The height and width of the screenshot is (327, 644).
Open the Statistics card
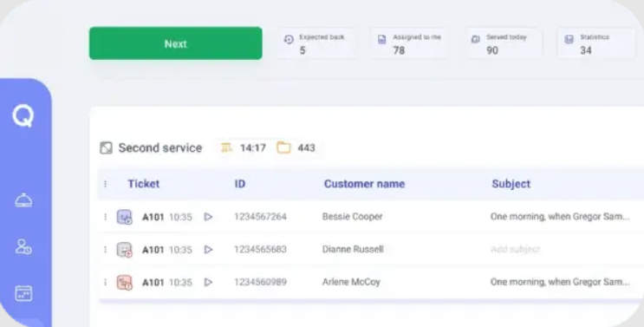coord(596,43)
